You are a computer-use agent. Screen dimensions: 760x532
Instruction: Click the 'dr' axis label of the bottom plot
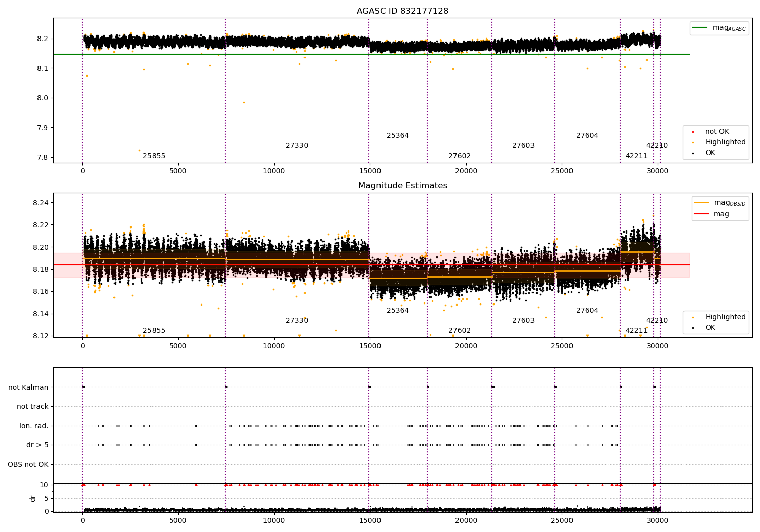33,498
